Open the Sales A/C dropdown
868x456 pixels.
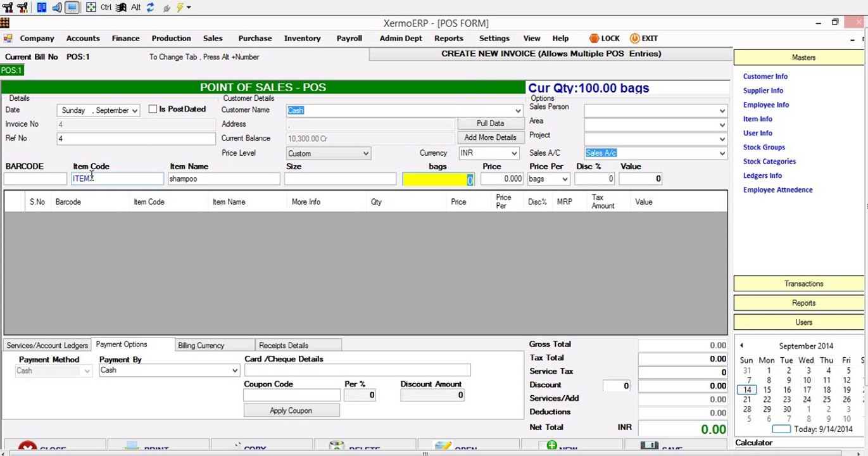[722, 153]
